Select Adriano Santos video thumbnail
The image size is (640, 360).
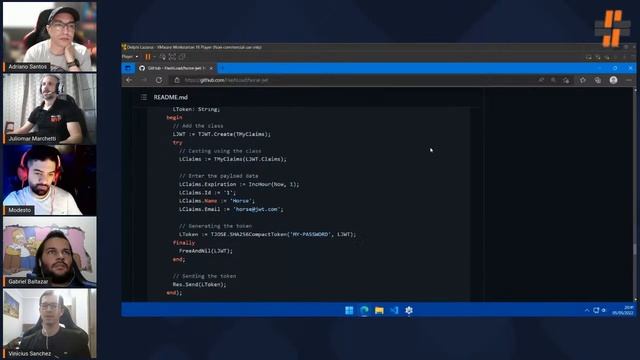click(x=50, y=37)
